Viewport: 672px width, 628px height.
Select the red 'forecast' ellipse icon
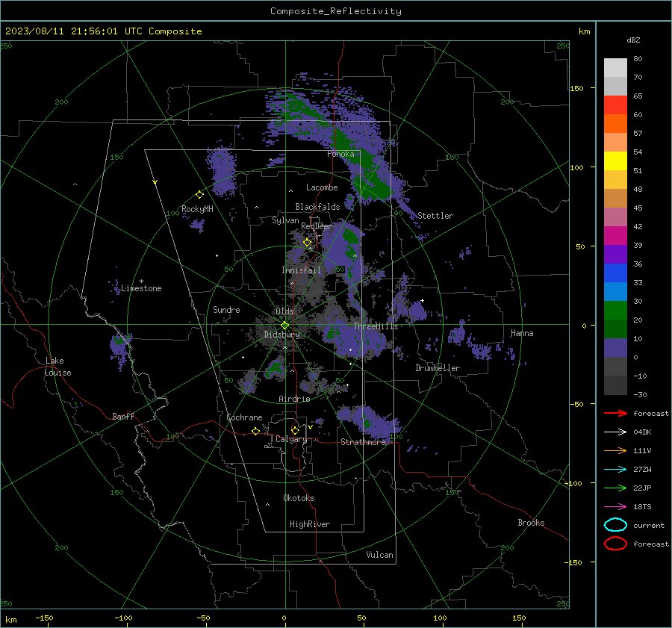click(615, 544)
